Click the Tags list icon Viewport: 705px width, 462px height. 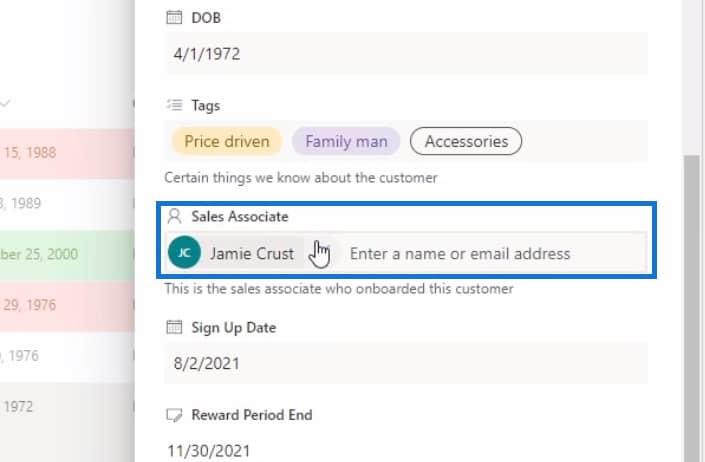pyautogui.click(x=174, y=105)
